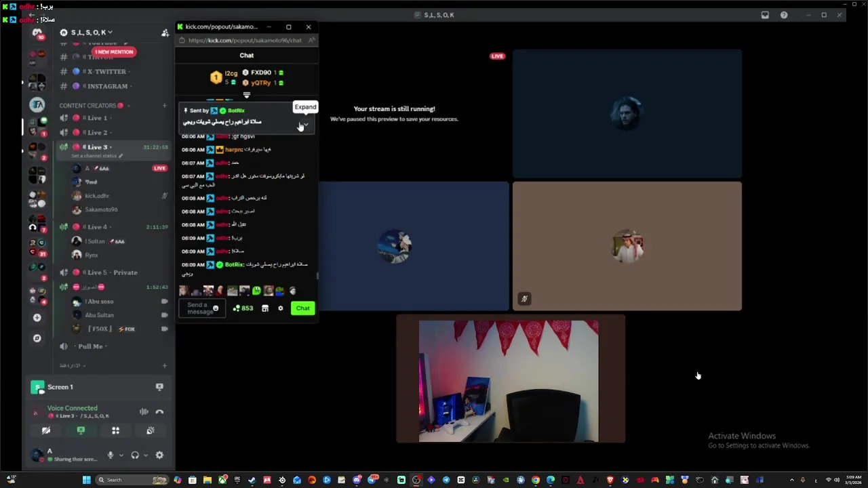This screenshot has width=868, height=488.
Task: Stop streaming Screen 1 icon
Action: (x=159, y=387)
